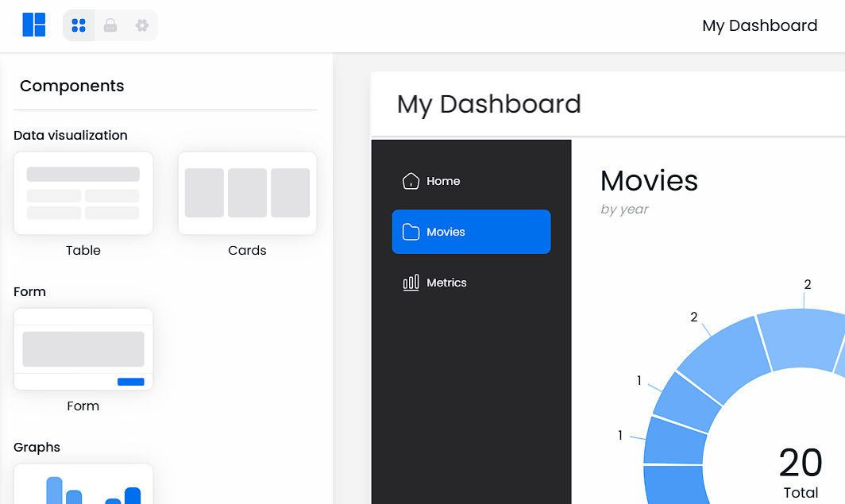Select the components grid icon in toolbar

pyautogui.click(x=79, y=25)
